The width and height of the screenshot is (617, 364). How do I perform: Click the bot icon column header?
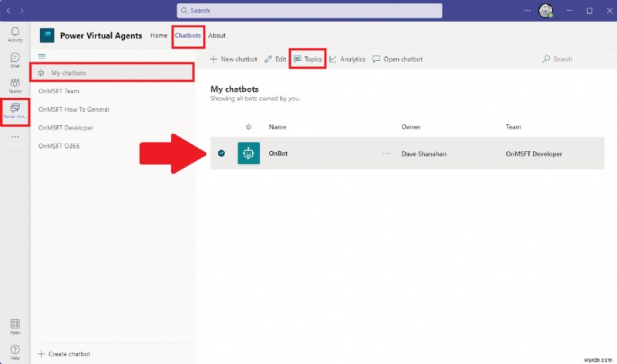point(248,126)
